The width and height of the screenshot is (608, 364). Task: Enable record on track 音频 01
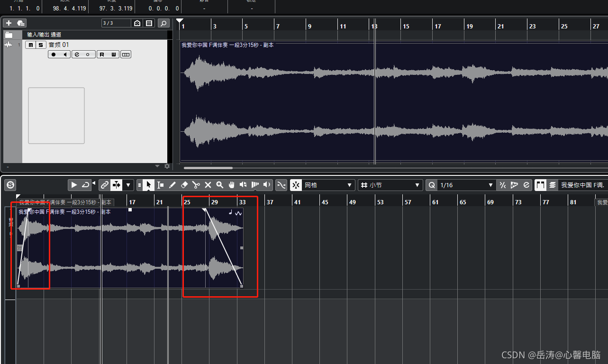tap(54, 55)
